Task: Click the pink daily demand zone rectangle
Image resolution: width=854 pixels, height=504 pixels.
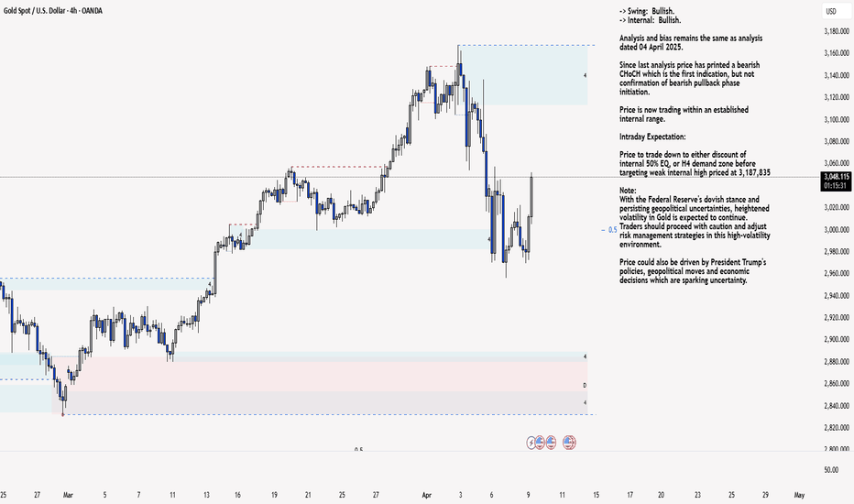Action: [327, 374]
